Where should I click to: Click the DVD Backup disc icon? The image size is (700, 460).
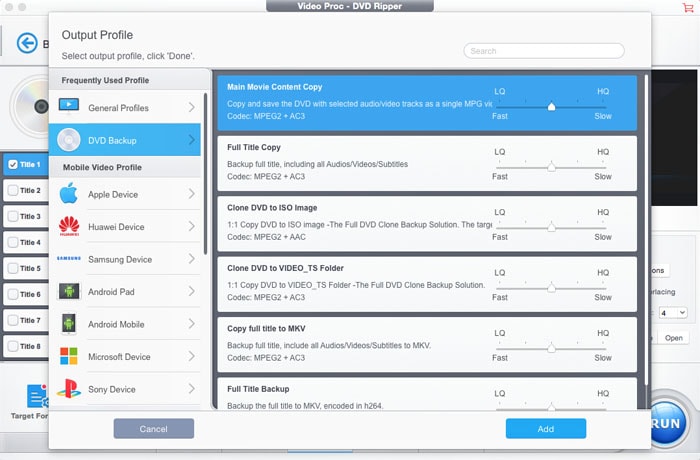point(69,140)
